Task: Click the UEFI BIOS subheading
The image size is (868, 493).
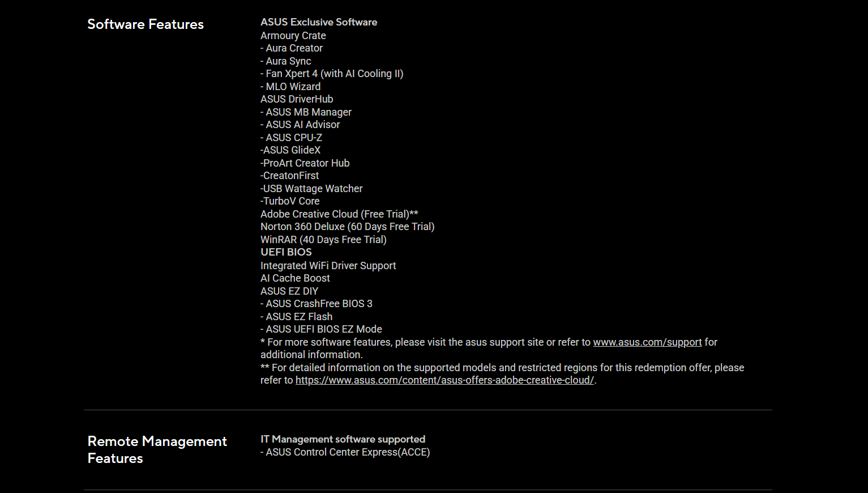Action: pyautogui.click(x=286, y=252)
